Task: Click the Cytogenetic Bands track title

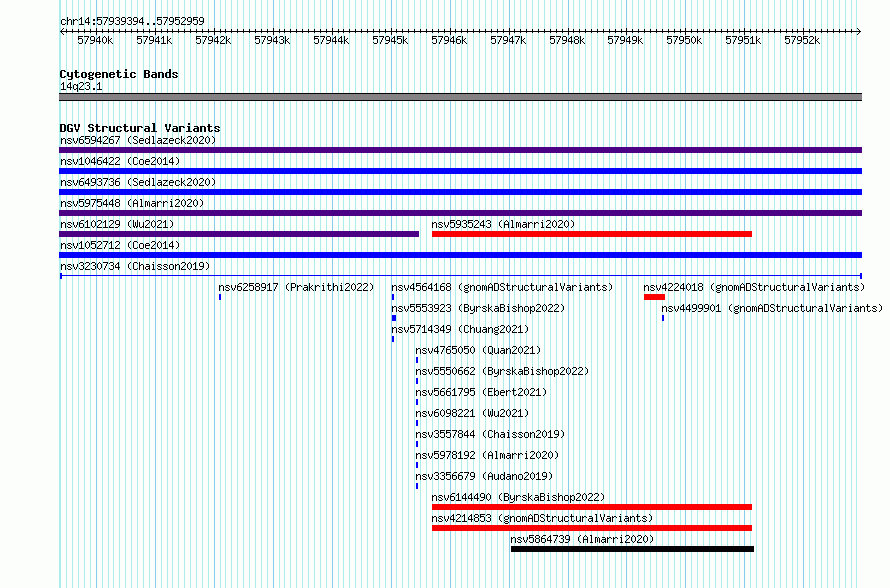Action: [x=119, y=74]
